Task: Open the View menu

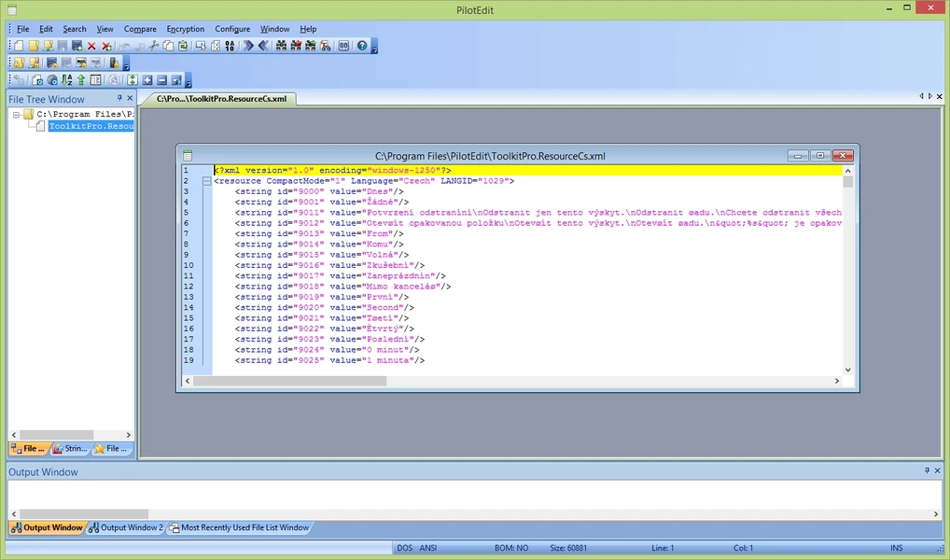Action: coord(105,29)
